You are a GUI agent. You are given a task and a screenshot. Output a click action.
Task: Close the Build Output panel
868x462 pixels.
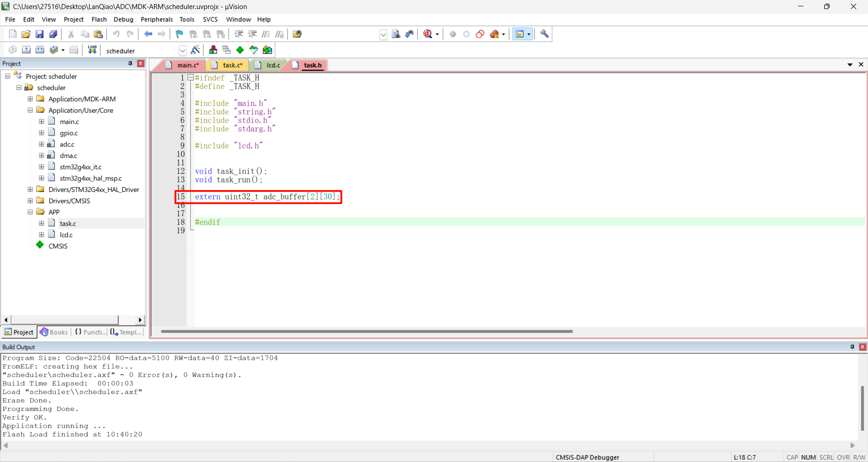click(863, 347)
